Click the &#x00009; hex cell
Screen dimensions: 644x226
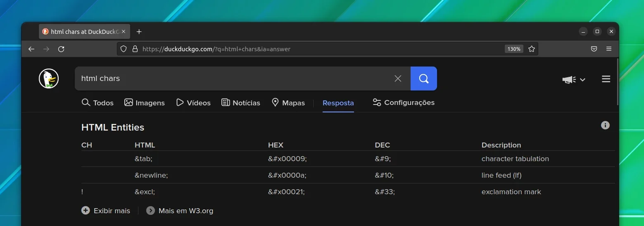[288, 159]
